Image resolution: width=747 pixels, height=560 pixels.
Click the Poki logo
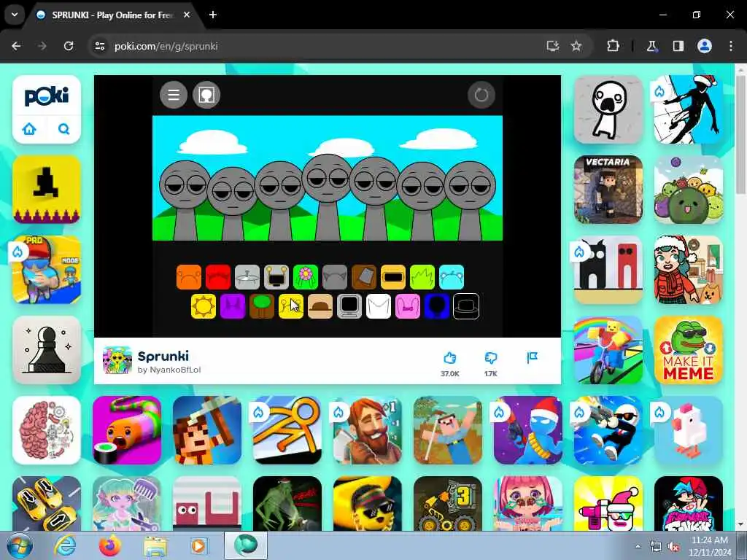coord(47,97)
